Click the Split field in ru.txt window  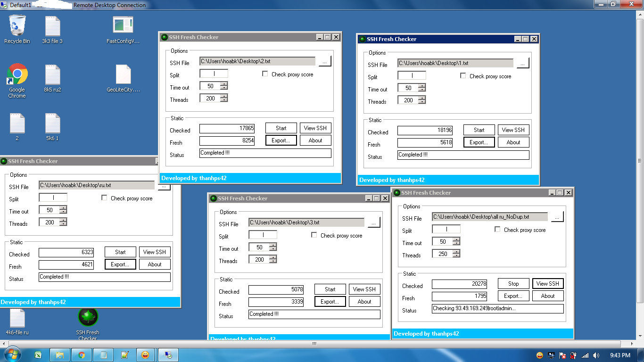(x=53, y=197)
